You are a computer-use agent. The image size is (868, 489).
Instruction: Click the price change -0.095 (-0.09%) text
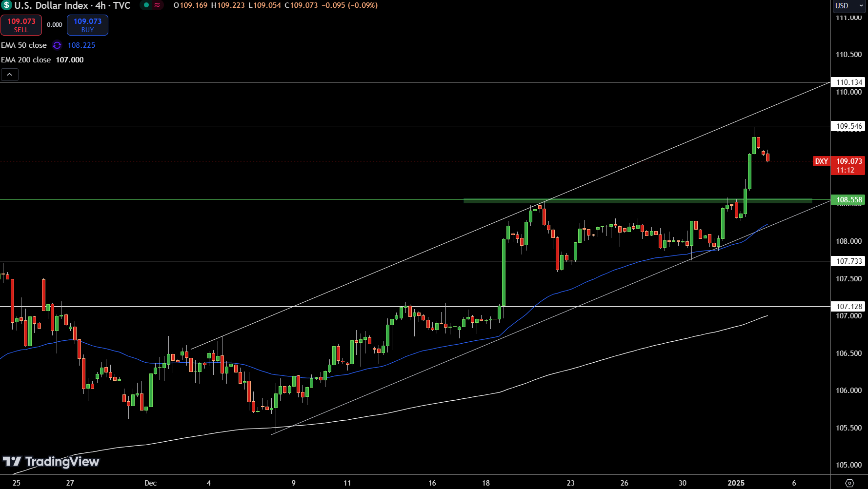pos(349,5)
